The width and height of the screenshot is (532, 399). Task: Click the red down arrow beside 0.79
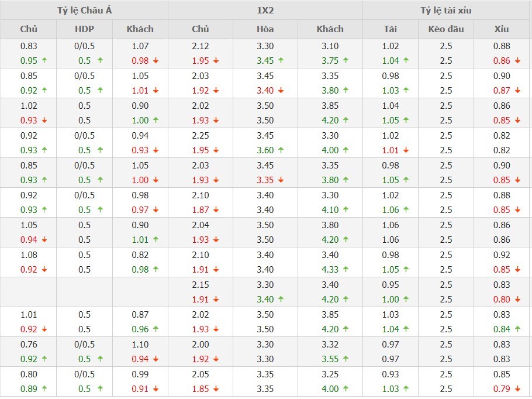point(517,389)
